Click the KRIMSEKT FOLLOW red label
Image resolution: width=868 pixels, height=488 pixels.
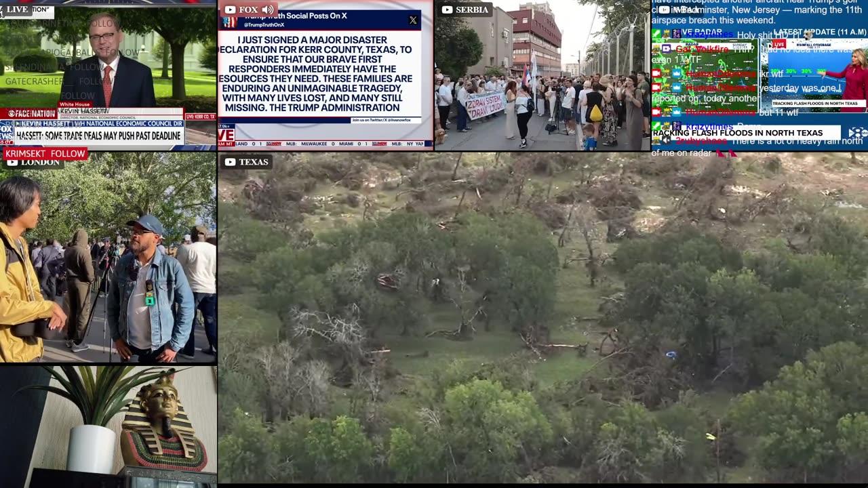45,154
